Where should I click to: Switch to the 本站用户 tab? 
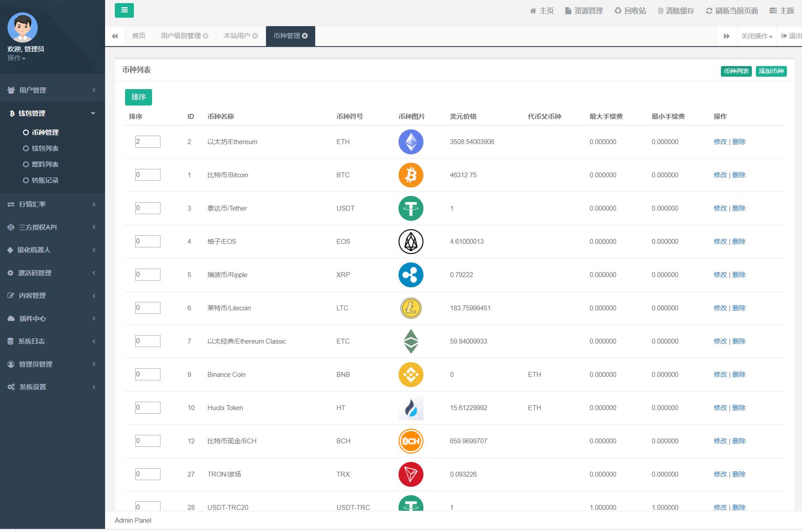[237, 36]
